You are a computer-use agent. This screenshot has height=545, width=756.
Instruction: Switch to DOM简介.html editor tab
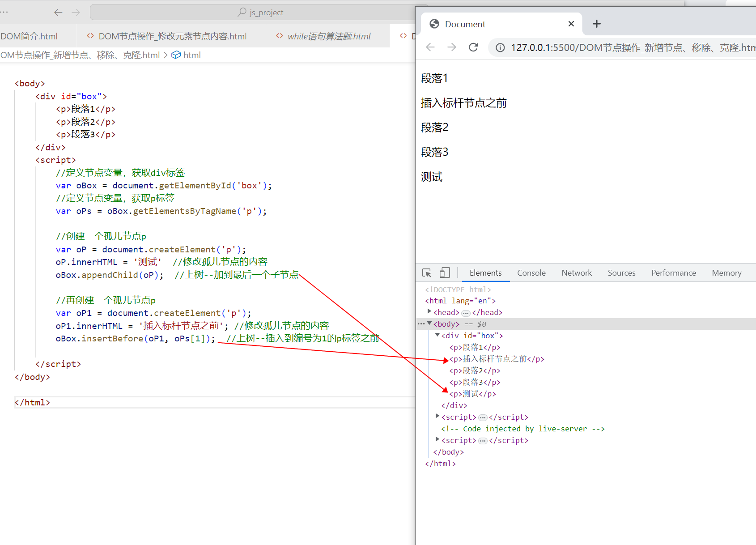tap(30, 36)
